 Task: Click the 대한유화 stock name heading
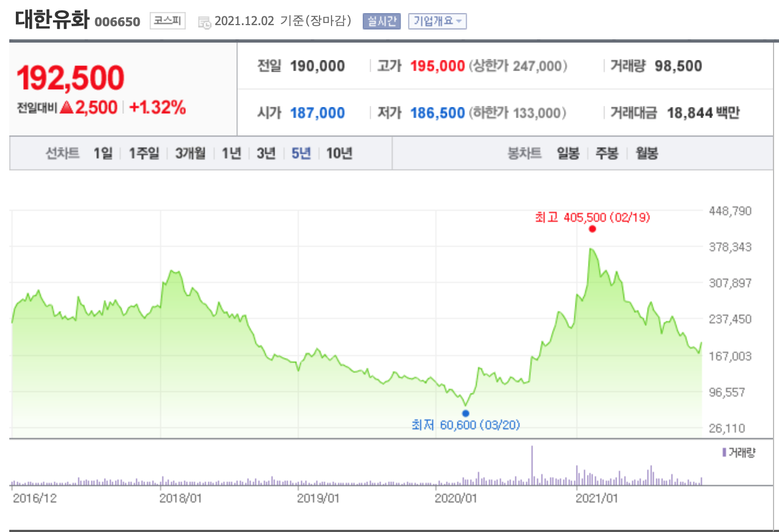(x=52, y=19)
